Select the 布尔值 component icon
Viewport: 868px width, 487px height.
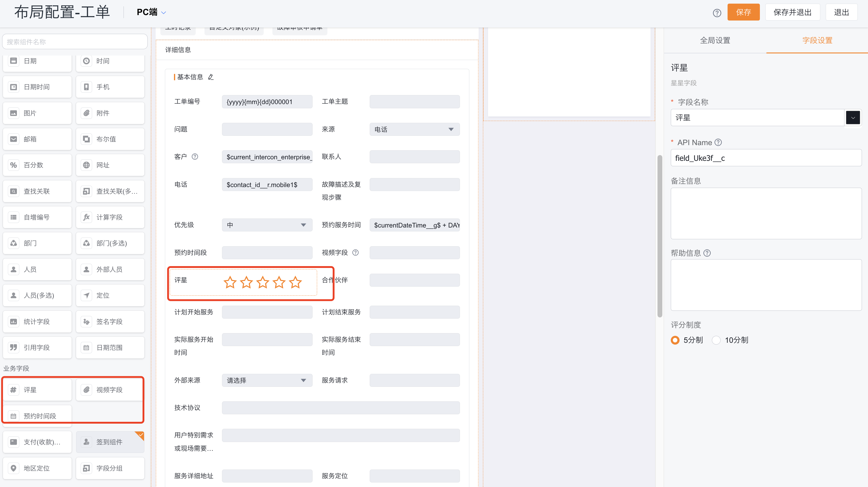86,139
